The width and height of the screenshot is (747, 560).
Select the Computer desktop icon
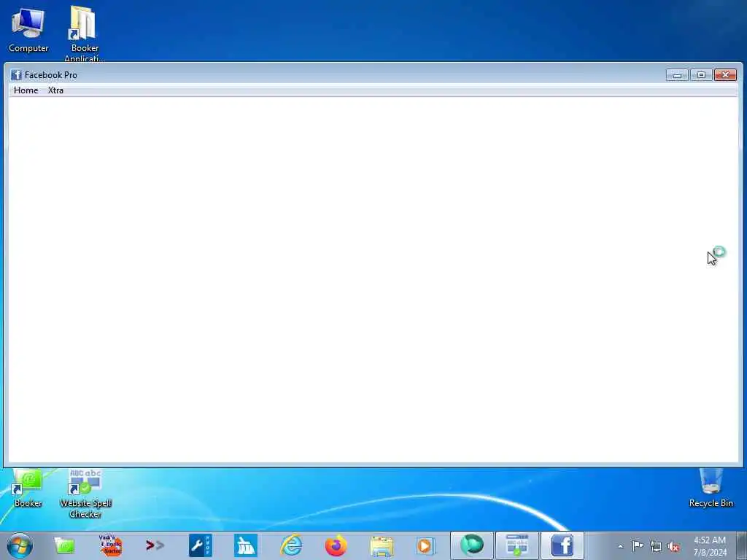28,30
